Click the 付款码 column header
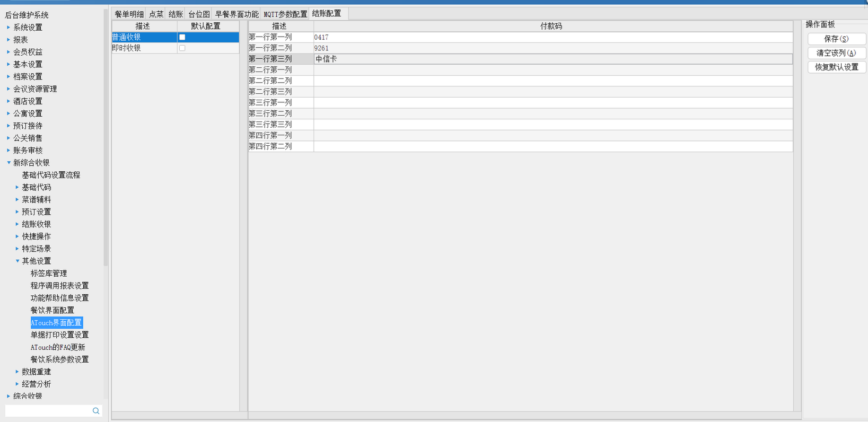Image resolution: width=868 pixels, height=422 pixels. (553, 26)
